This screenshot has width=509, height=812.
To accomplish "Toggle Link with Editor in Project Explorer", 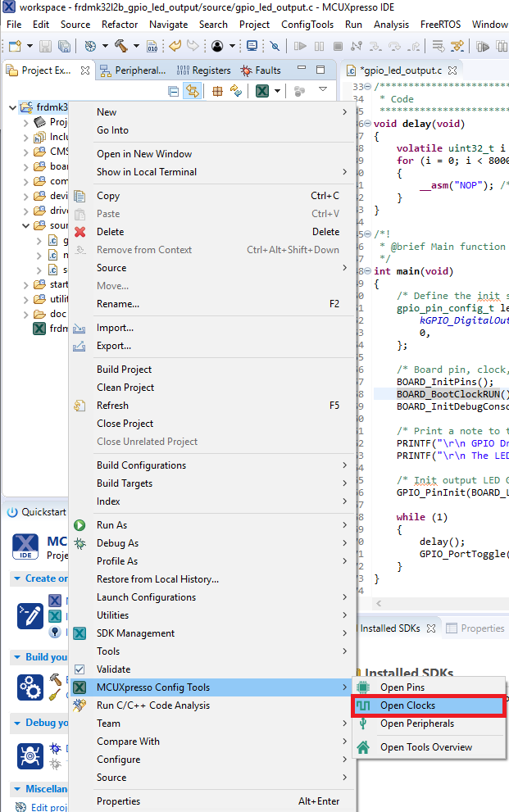I will 193,91.
